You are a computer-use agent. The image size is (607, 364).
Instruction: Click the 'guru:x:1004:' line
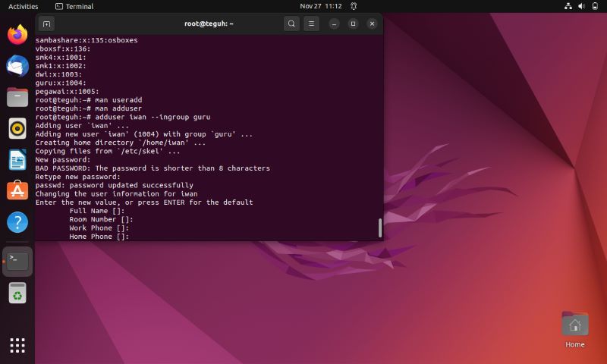(x=61, y=83)
